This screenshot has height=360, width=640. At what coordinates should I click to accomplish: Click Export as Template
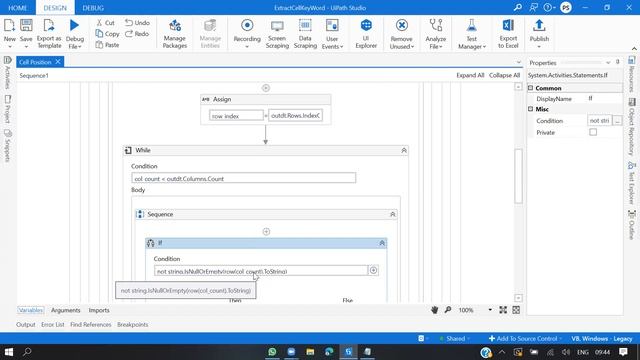(49, 33)
